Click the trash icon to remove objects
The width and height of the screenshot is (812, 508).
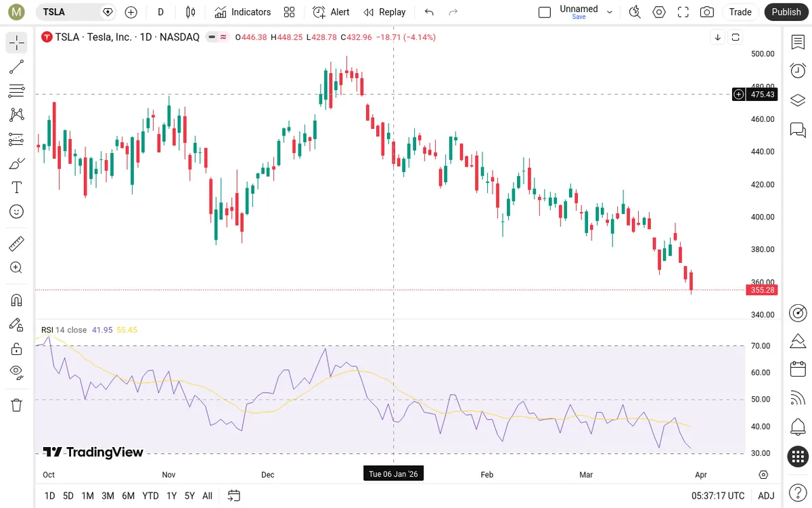tap(17, 405)
